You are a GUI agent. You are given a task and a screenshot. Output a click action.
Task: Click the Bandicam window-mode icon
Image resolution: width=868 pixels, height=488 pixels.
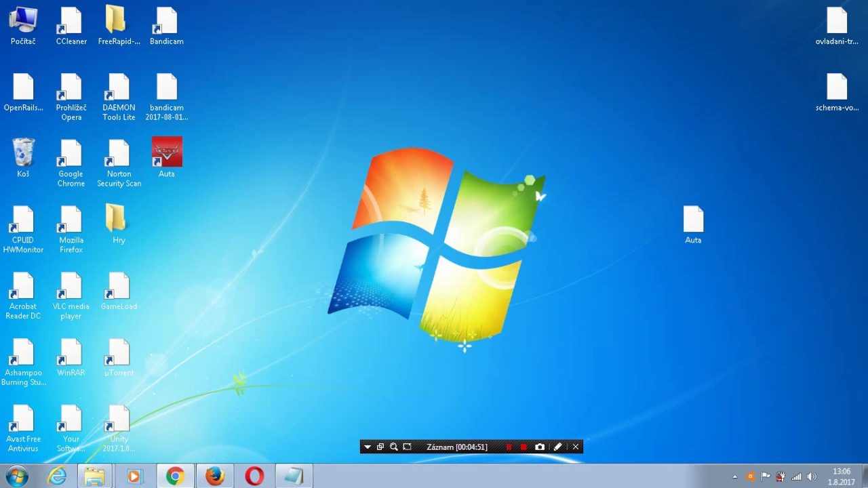[380, 447]
